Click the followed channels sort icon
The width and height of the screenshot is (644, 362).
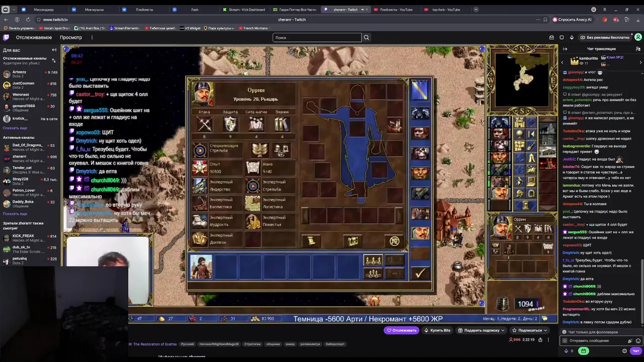coord(54,59)
